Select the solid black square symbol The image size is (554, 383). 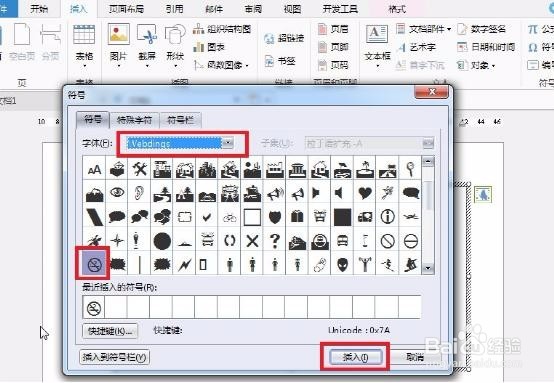342,217
